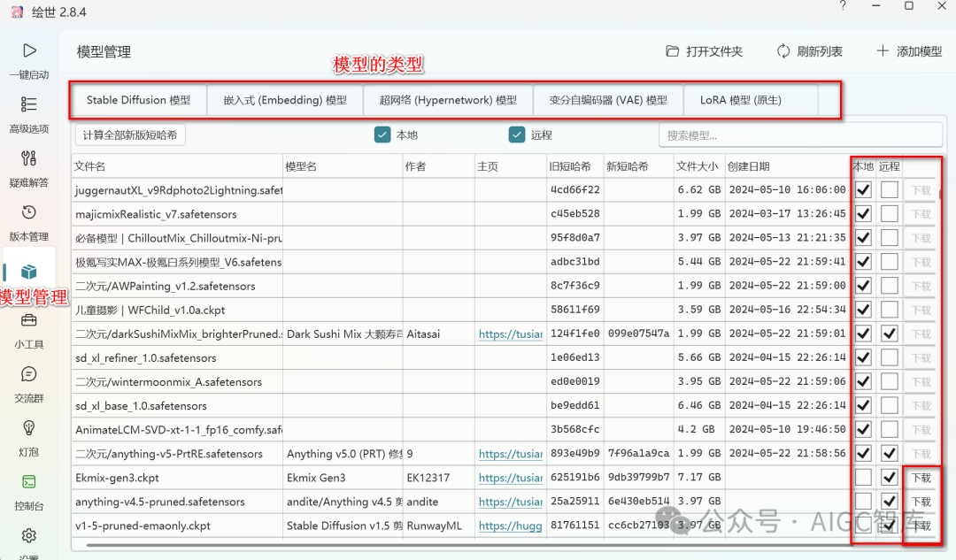Switch to 超网络 (Hypernetwork) 模型 tab
956x560 pixels.
pos(448,100)
